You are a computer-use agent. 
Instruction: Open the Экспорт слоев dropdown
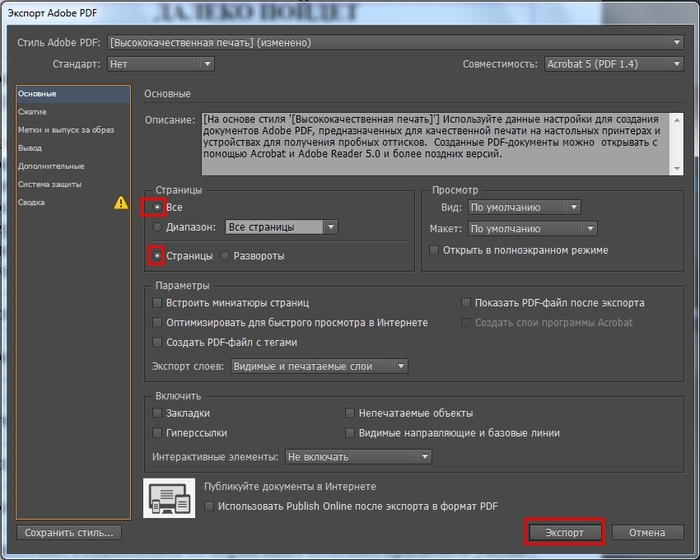(318, 366)
